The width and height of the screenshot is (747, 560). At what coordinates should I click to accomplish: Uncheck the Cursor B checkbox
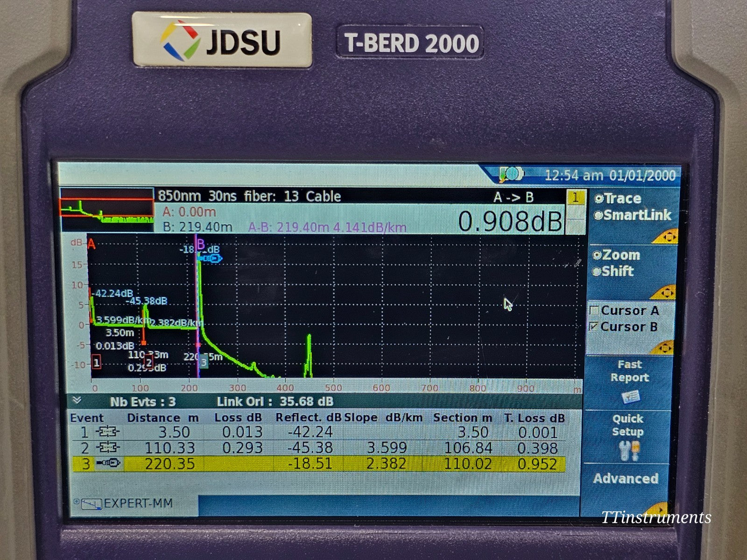(x=595, y=326)
